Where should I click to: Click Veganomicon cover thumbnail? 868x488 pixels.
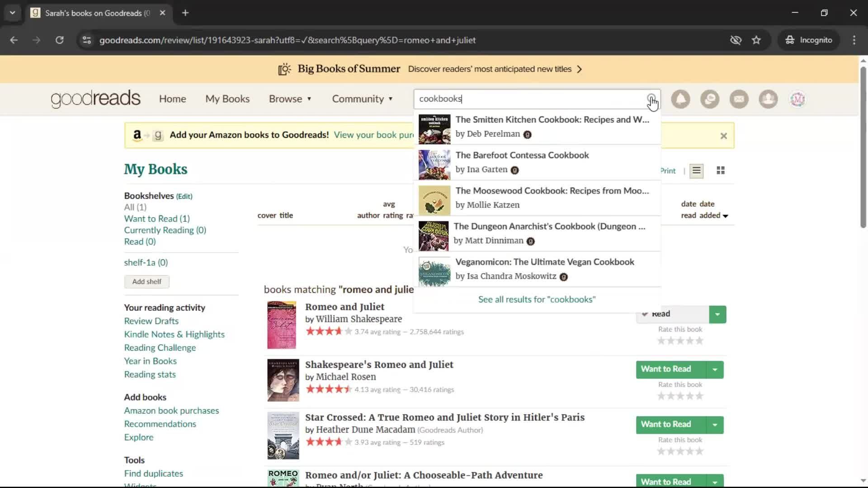click(x=434, y=272)
